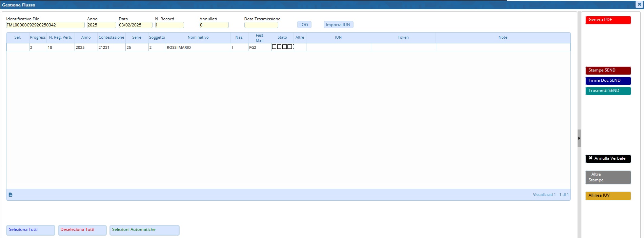Tick the first Stato checkbox in the row
Image resolution: width=644 pixels, height=238 pixels.
pyautogui.click(x=274, y=47)
